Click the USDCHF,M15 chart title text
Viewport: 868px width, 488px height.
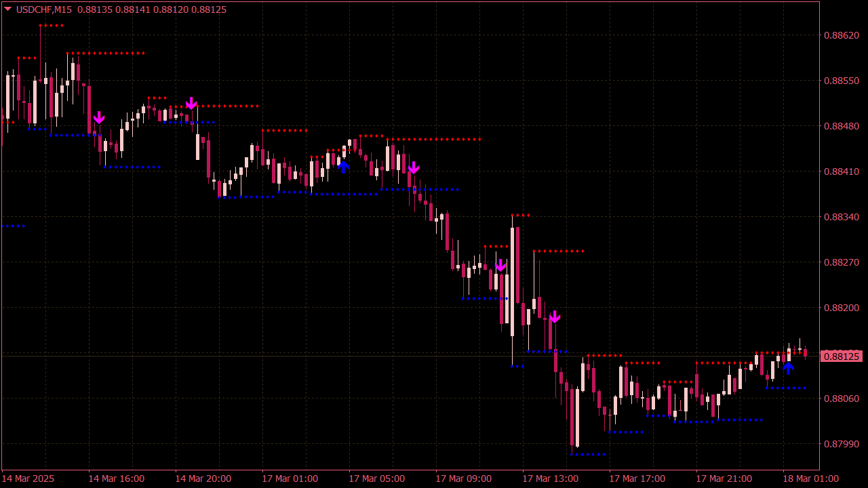tap(44, 9)
